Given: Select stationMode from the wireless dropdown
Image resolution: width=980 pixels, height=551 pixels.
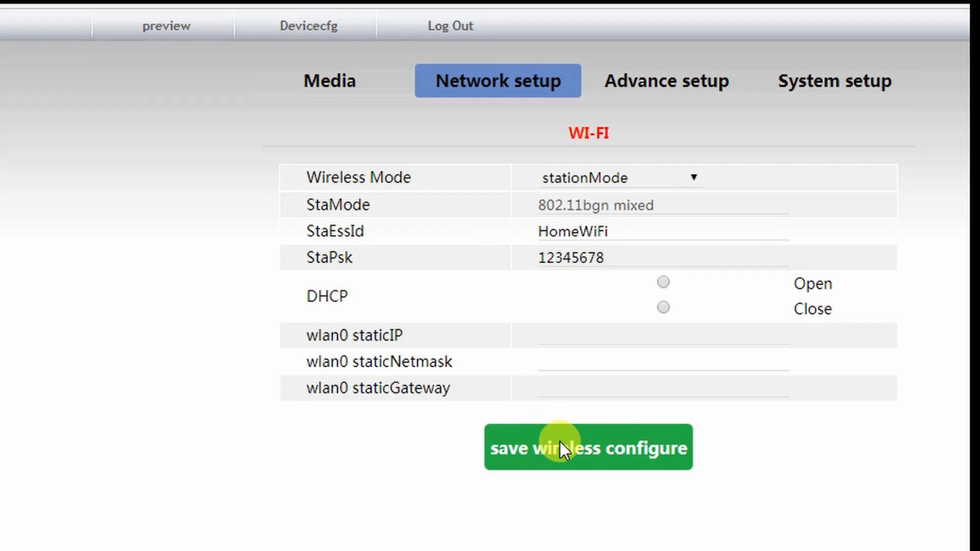Looking at the screenshot, I should (585, 178).
